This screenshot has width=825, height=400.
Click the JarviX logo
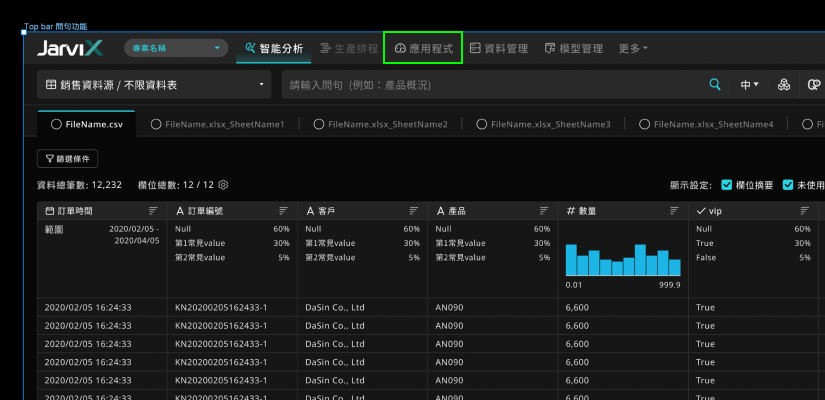point(70,48)
